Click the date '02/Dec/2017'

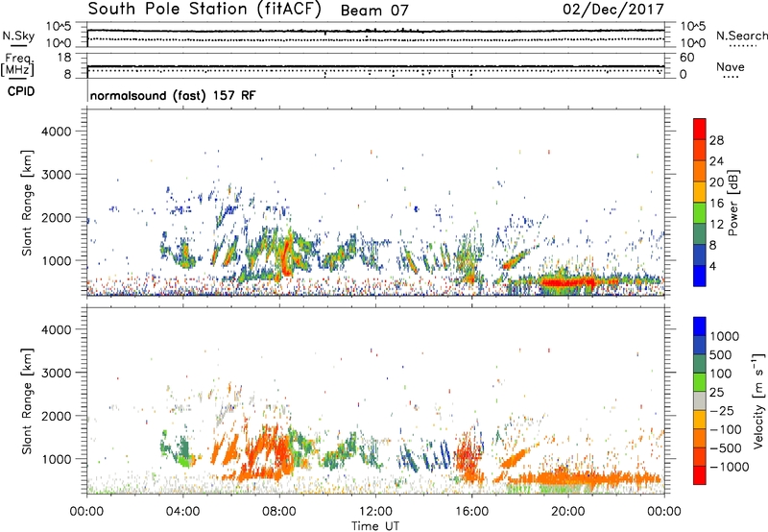[613, 10]
